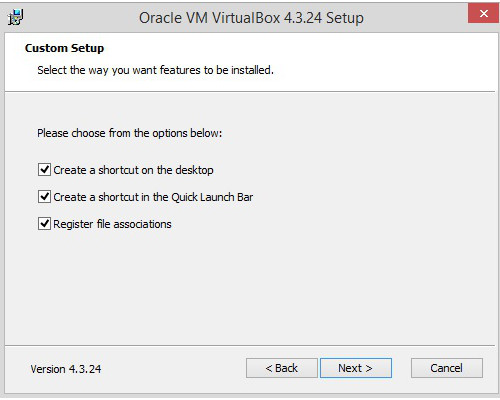Disable the Register file associations checkbox

click(x=44, y=224)
